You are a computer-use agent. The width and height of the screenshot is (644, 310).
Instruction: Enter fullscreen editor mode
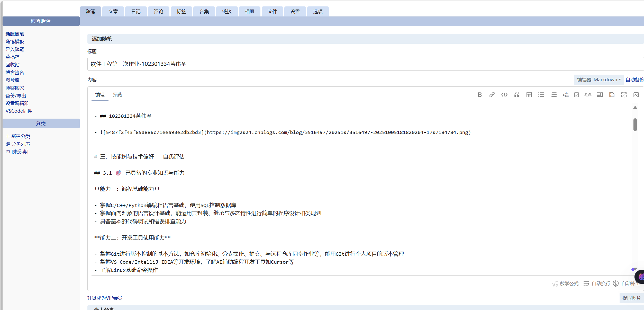(624, 95)
